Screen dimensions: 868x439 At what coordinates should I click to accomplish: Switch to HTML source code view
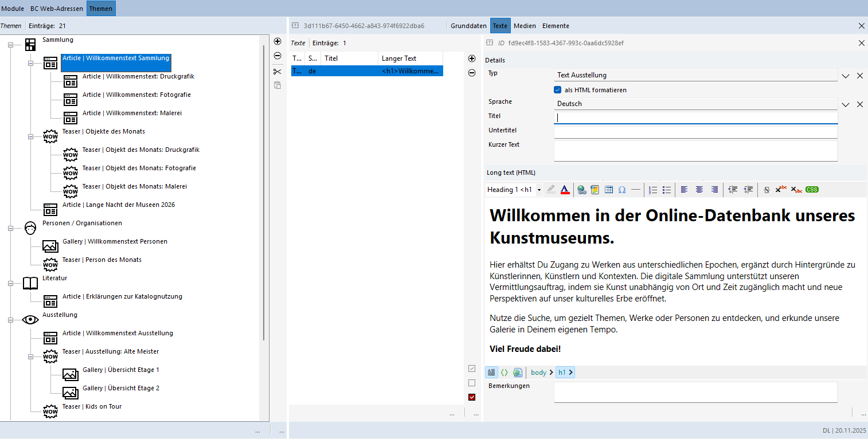(505, 373)
